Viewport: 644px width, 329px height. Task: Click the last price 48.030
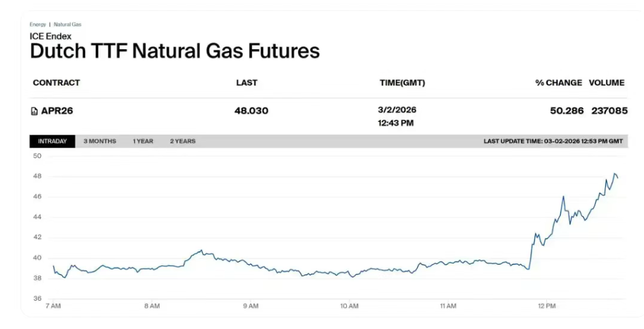tap(251, 111)
